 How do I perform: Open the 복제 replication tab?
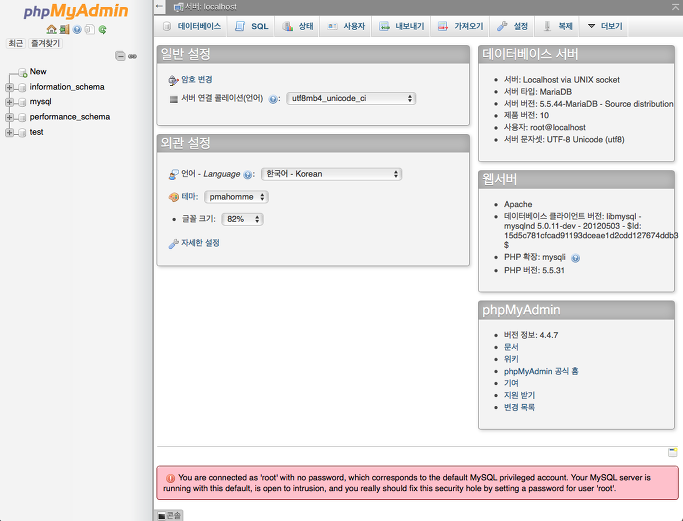(558, 26)
